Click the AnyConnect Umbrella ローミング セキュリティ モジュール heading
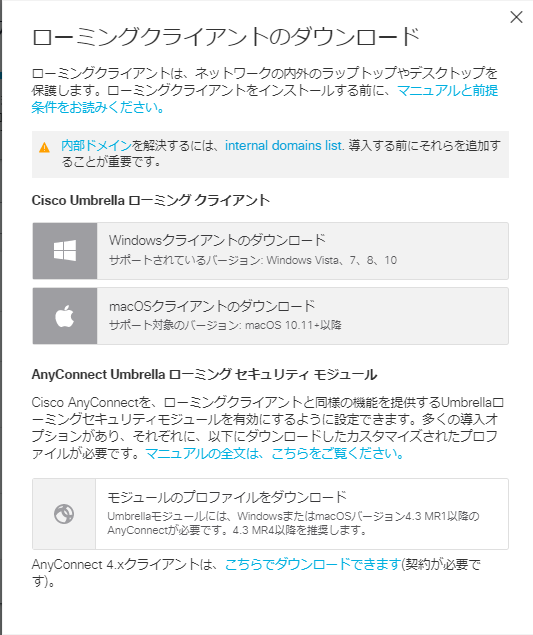Image resolution: width=533 pixels, height=635 pixels. pos(205,374)
